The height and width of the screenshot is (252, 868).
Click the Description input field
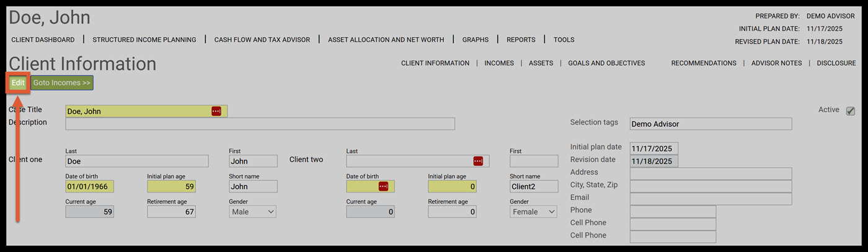coord(260,124)
